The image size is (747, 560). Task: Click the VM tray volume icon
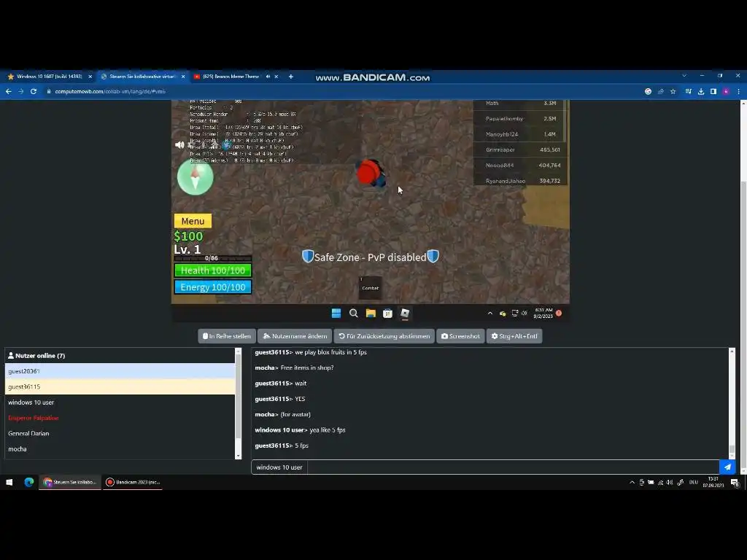(x=524, y=313)
